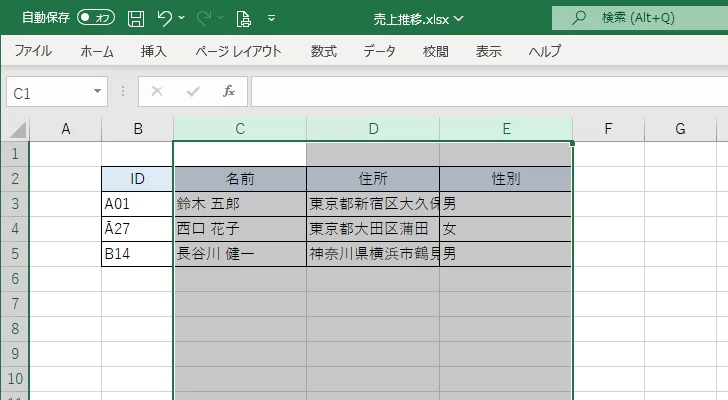Click the ID header cell
Screen dimensions: 728x400
tap(137, 179)
